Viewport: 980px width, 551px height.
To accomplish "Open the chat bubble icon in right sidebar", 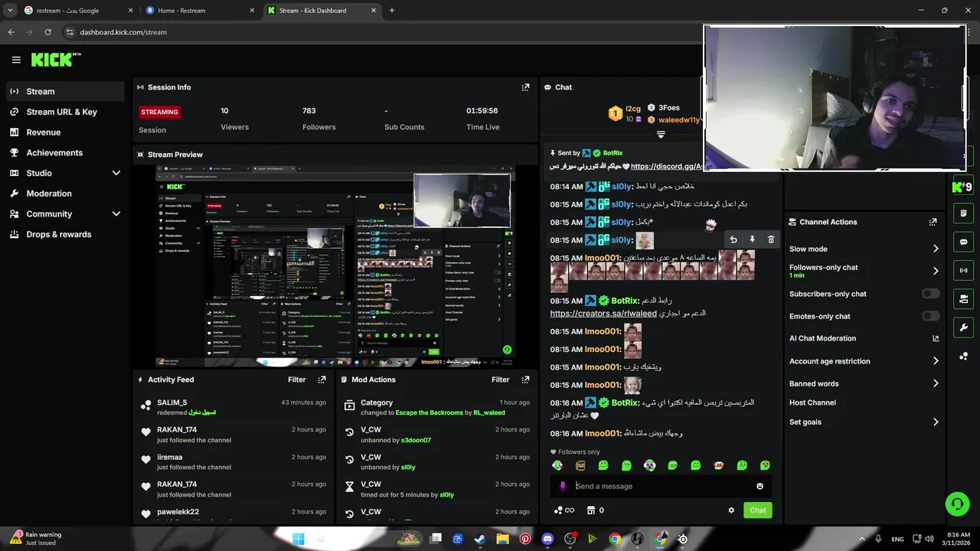I will coord(963,242).
